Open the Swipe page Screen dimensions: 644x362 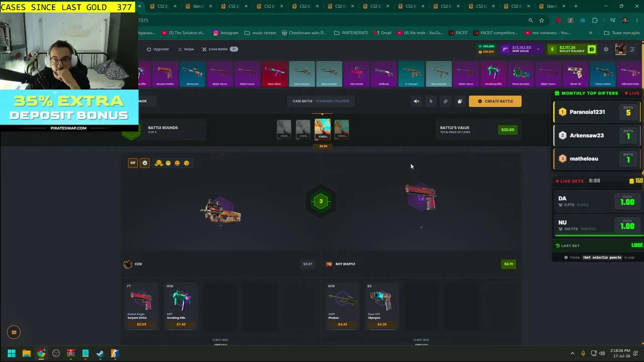186,49
